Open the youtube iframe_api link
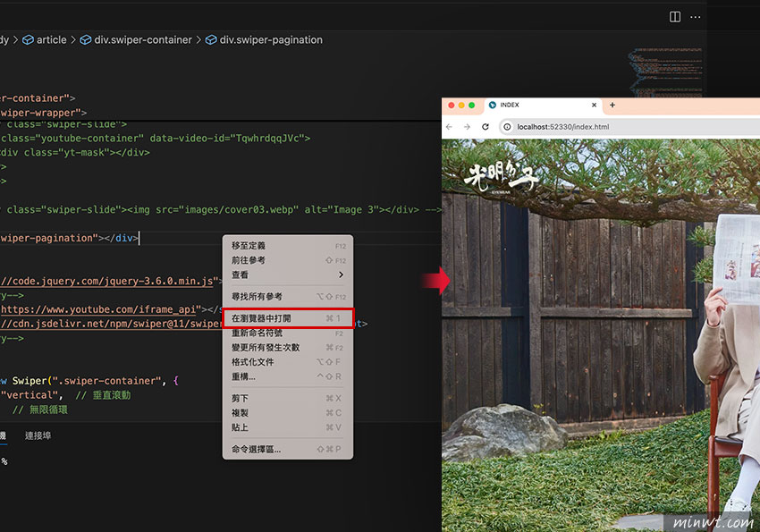 pyautogui.click(x=97, y=309)
